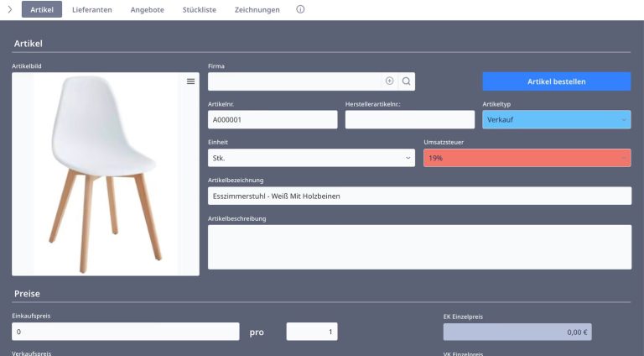Click the Artikel bestellen button
The image size is (644, 356).
[x=557, y=81]
